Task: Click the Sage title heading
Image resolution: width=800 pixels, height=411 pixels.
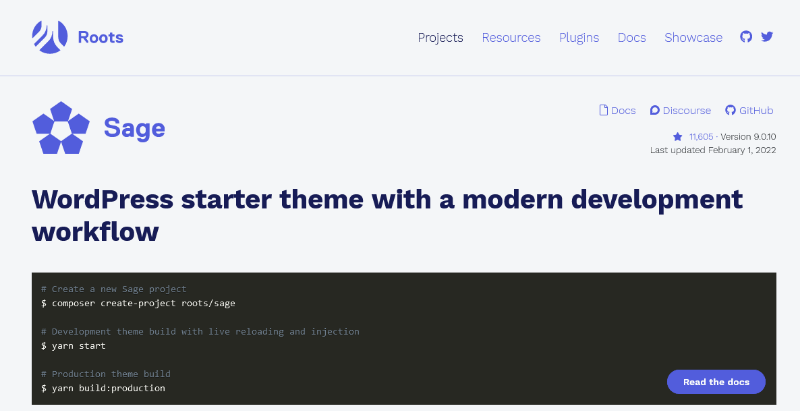Action: [x=135, y=127]
